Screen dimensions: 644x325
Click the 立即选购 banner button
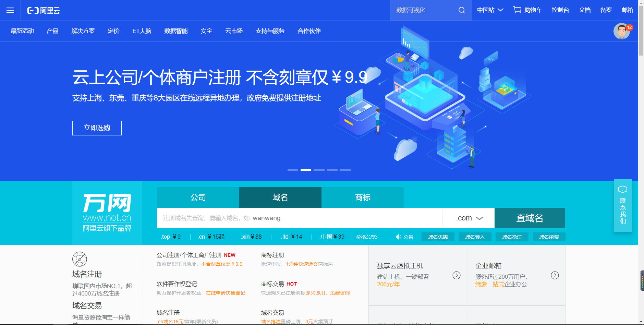[x=97, y=128]
